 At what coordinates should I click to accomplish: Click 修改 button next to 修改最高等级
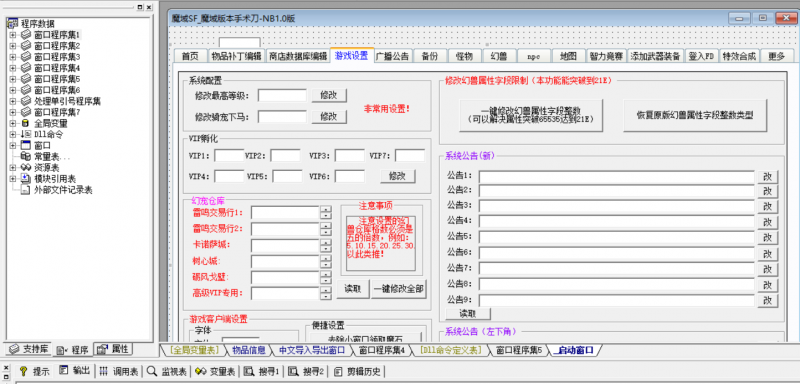pyautogui.click(x=329, y=95)
